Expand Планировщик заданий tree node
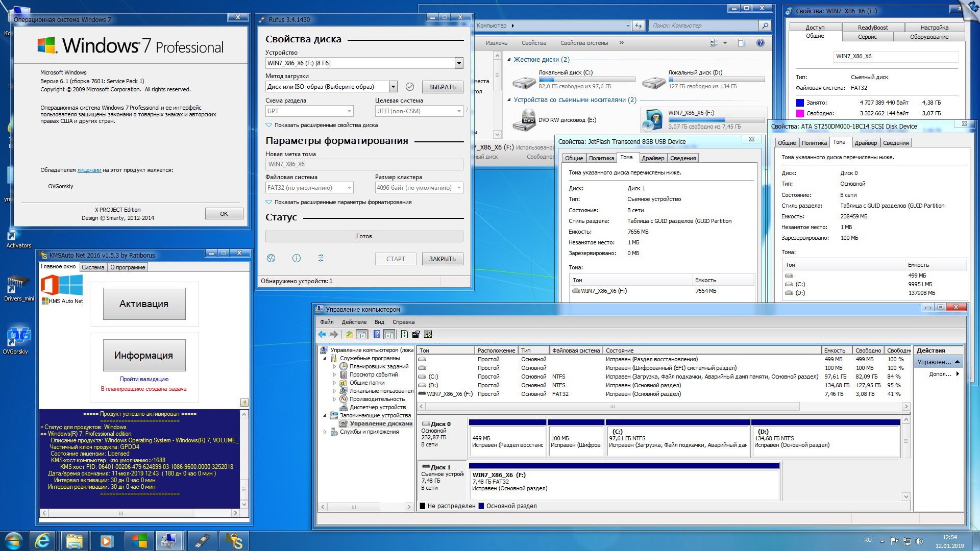 pos(335,366)
